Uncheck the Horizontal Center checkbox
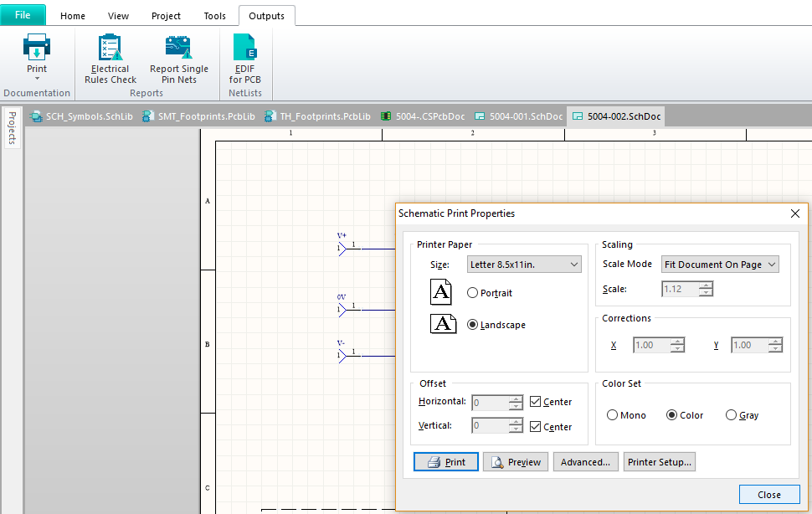The height and width of the screenshot is (514, 812). [536, 402]
